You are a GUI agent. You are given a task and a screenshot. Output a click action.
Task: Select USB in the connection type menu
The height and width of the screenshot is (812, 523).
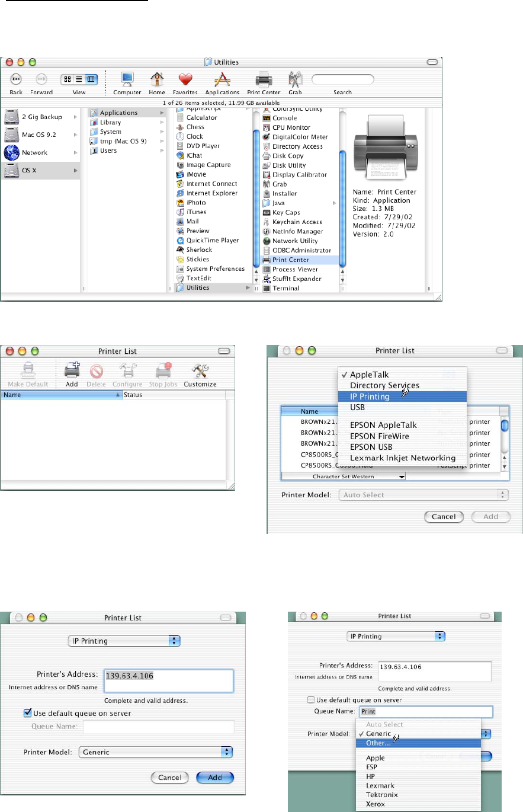(x=402, y=408)
